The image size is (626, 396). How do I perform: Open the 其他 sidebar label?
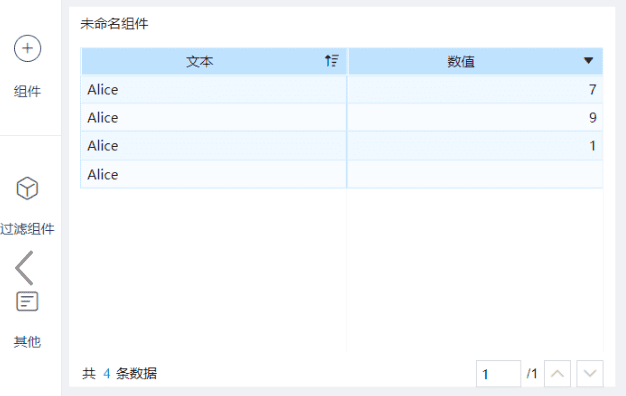(x=27, y=342)
